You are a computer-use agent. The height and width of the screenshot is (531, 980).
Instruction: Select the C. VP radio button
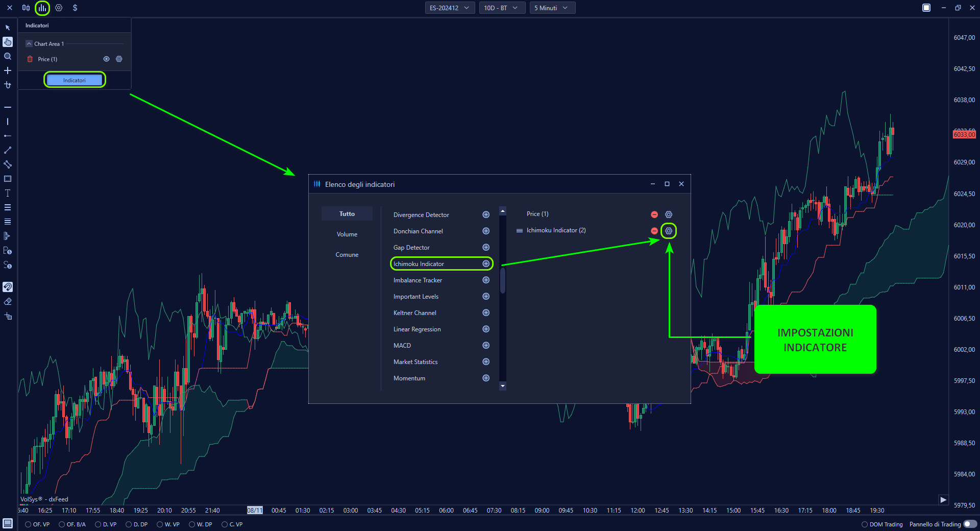coord(225,524)
